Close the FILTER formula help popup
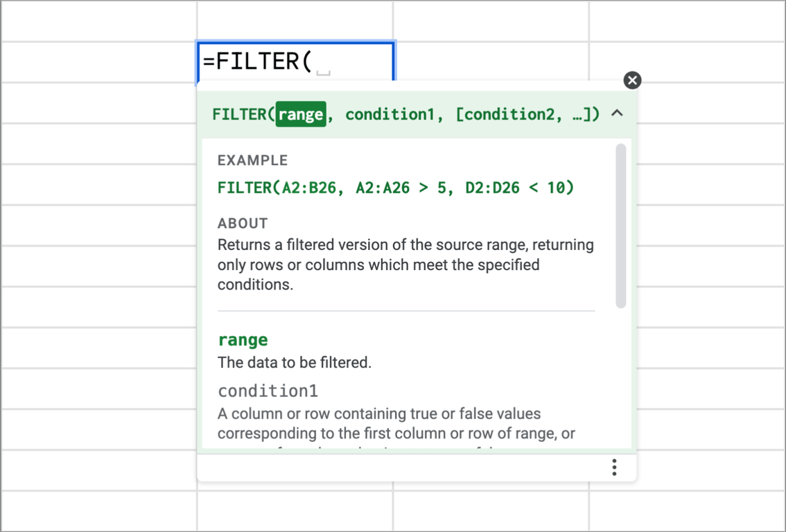Viewport: 786px width, 532px height. pos(632,80)
